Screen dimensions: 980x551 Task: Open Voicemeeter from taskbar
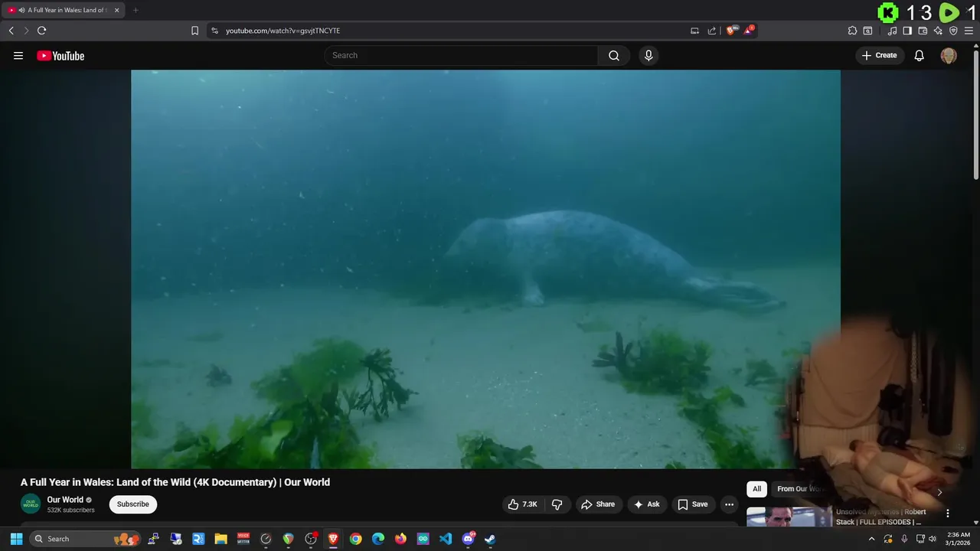(243, 539)
